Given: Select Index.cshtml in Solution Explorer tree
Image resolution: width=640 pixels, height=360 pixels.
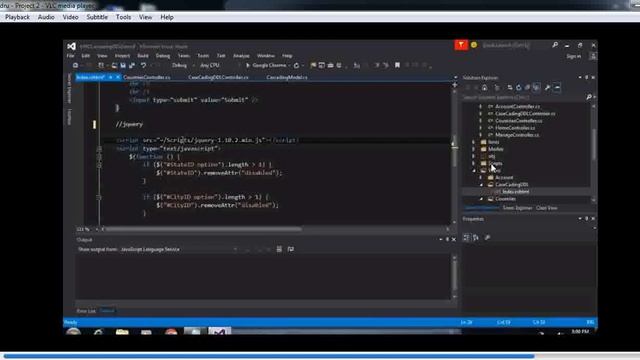Looking at the screenshot, I should click(516, 191).
